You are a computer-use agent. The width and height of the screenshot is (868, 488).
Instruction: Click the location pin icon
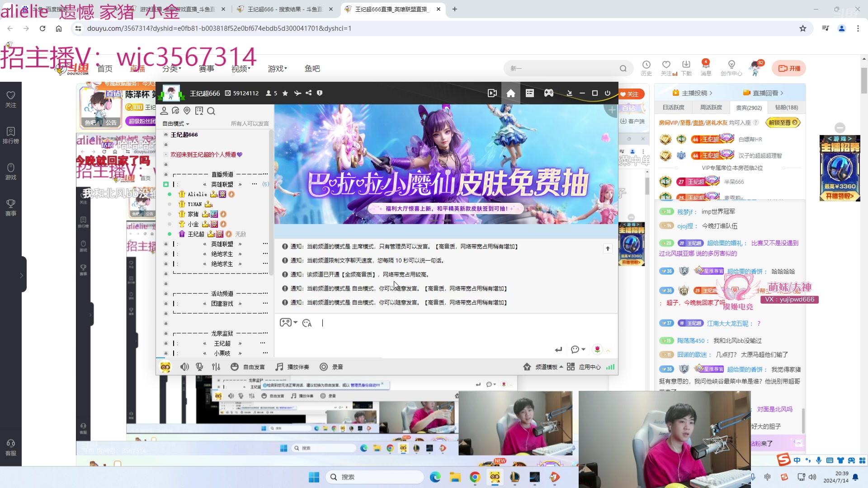[x=187, y=111]
